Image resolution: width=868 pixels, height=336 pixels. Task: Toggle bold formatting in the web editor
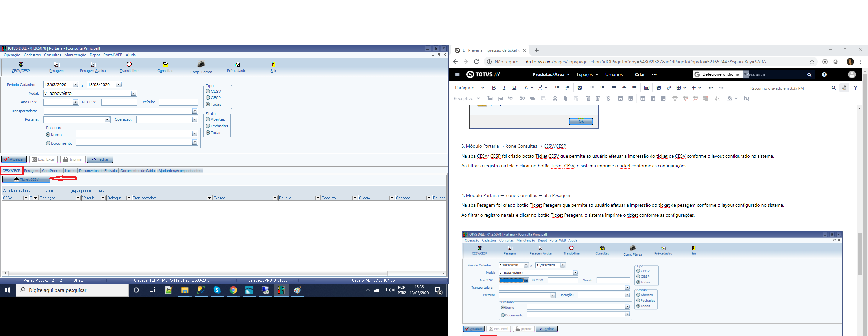(494, 88)
